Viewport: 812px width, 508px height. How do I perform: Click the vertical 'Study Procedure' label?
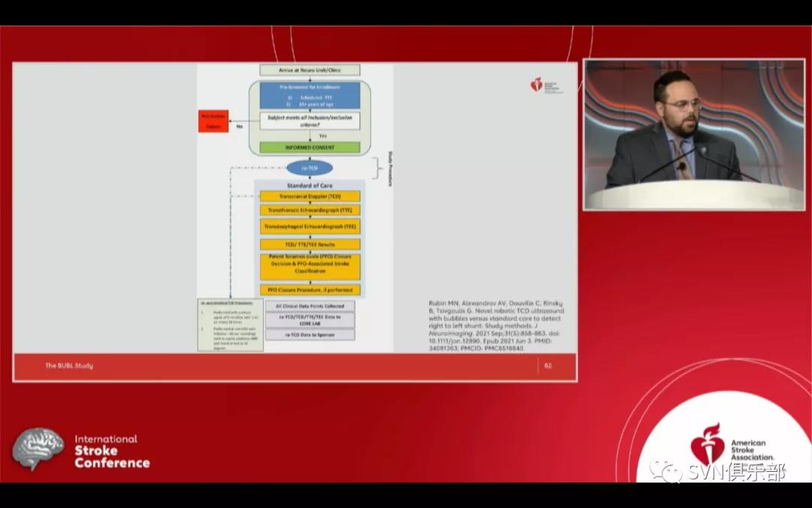(x=390, y=169)
